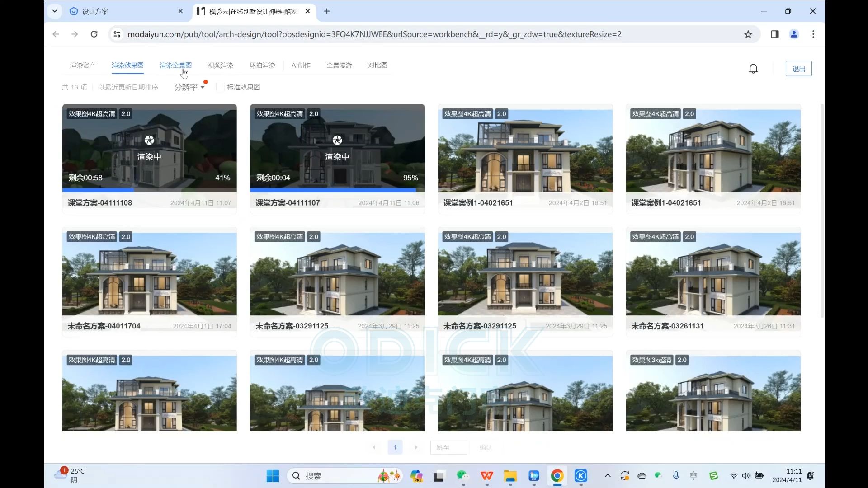868x488 pixels.
Task: Open the AI创作 tab
Action: [x=301, y=66]
